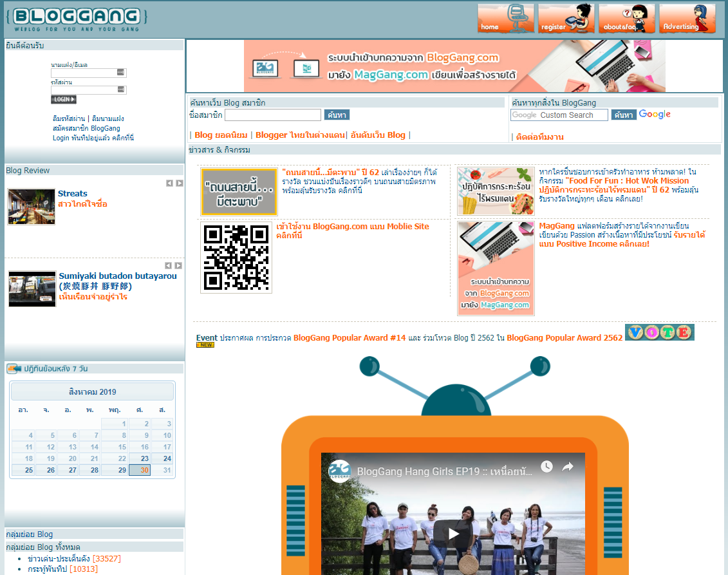Open the อันดับเว็บ Blog menu link

click(x=378, y=135)
